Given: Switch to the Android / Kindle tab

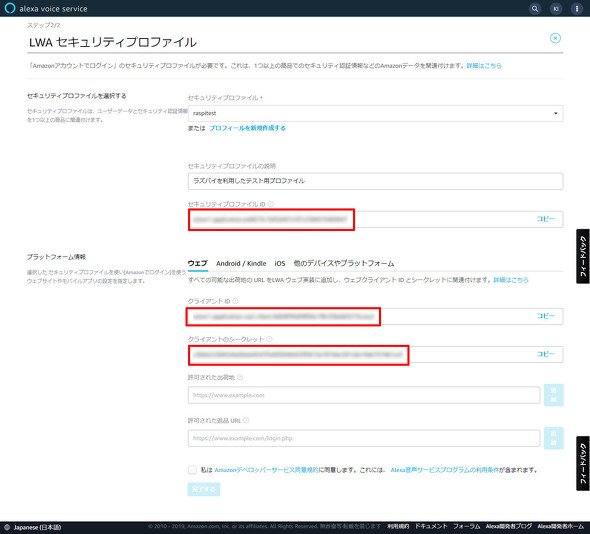Looking at the screenshot, I should pos(241,263).
